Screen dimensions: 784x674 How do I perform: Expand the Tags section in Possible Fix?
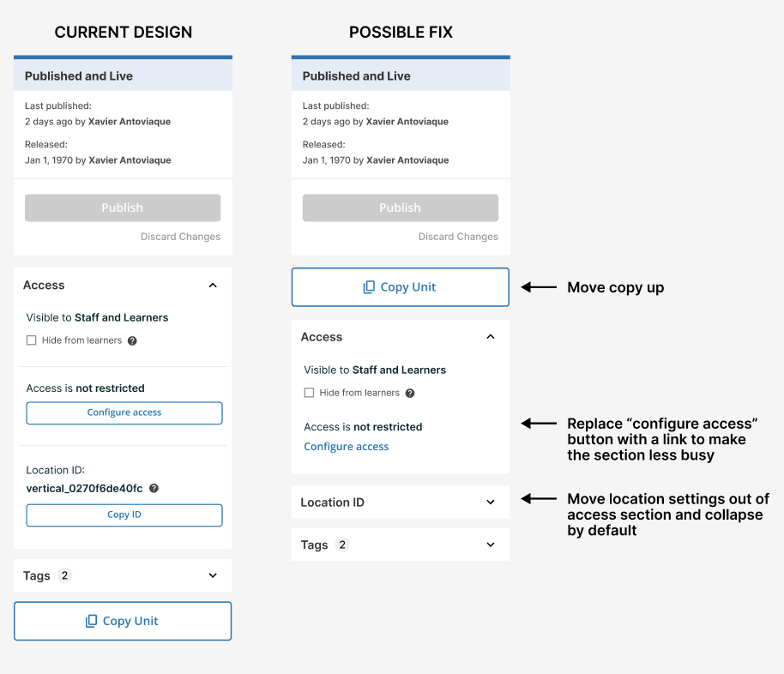[491, 545]
